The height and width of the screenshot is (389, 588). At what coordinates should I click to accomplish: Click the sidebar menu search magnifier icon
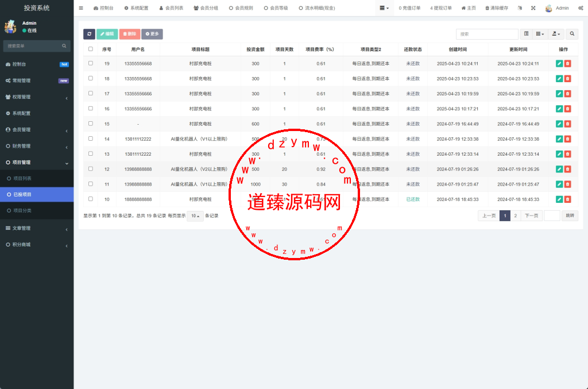[64, 46]
